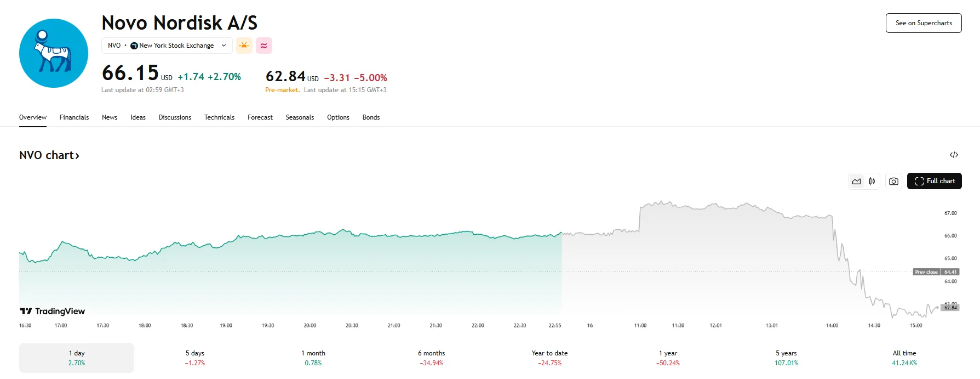The image size is (980, 379).
Task: Select the 1 day range
Action: [x=77, y=358]
